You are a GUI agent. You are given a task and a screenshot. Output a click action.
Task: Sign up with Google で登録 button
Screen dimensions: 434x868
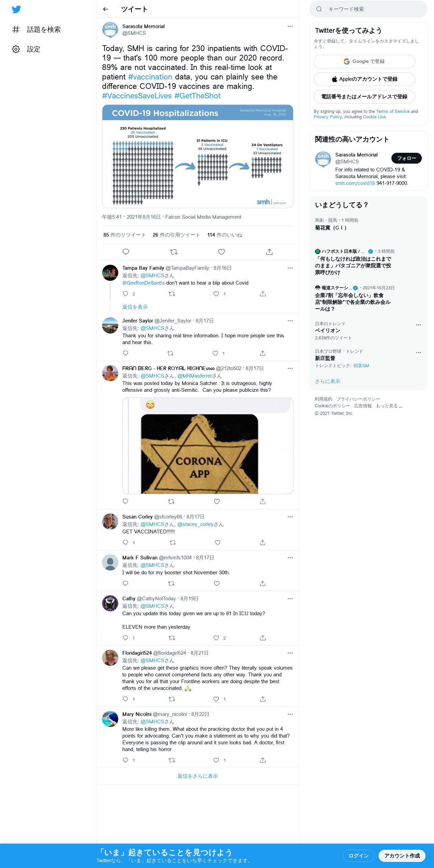coord(364,62)
